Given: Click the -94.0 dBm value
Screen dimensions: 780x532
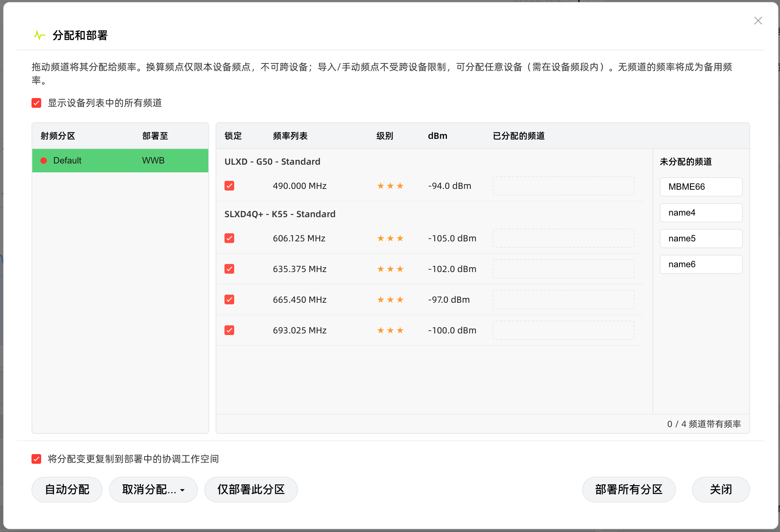Looking at the screenshot, I should [x=450, y=186].
